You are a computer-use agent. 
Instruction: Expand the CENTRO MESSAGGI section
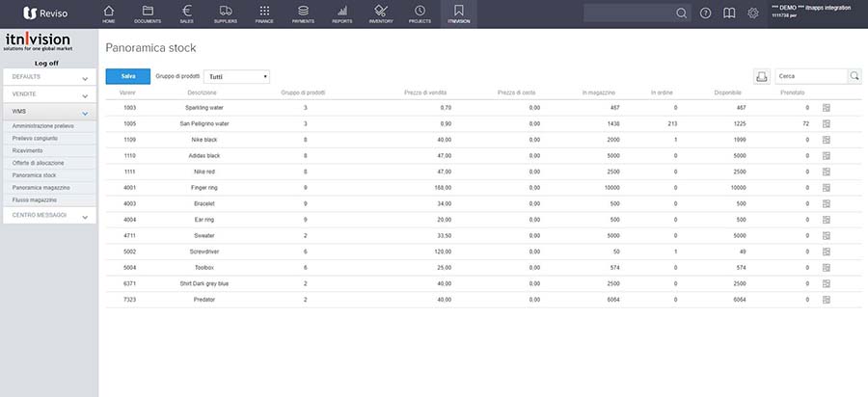pos(49,216)
